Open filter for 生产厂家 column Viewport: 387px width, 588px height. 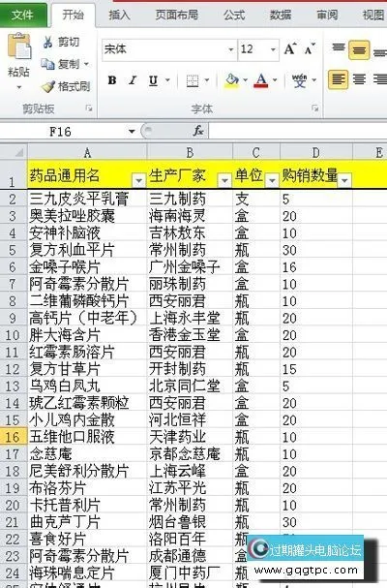[x=224, y=181]
